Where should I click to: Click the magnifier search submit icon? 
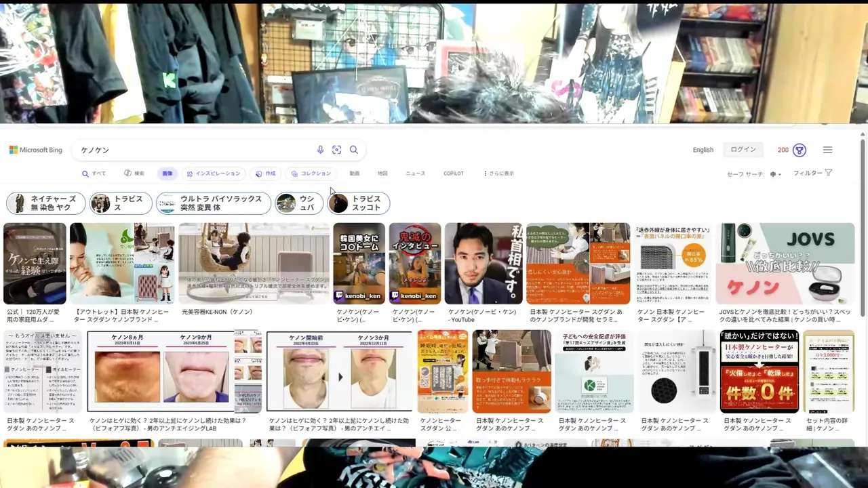(353, 150)
